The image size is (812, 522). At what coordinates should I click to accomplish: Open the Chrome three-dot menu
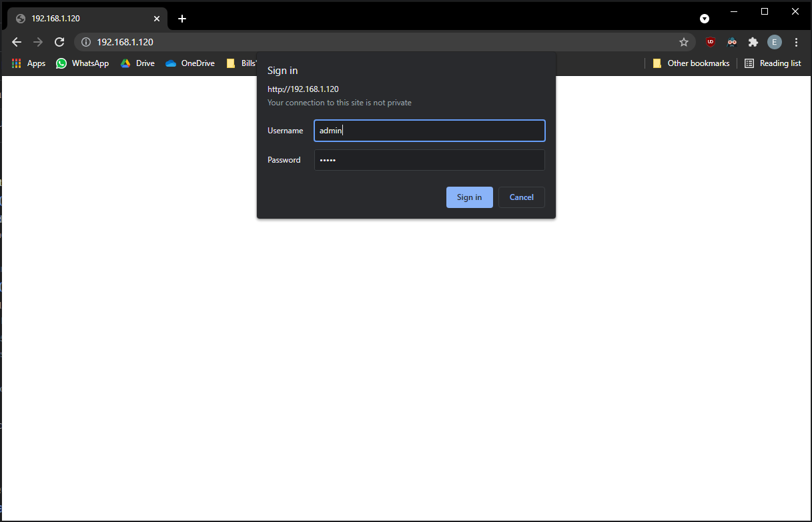(796, 42)
